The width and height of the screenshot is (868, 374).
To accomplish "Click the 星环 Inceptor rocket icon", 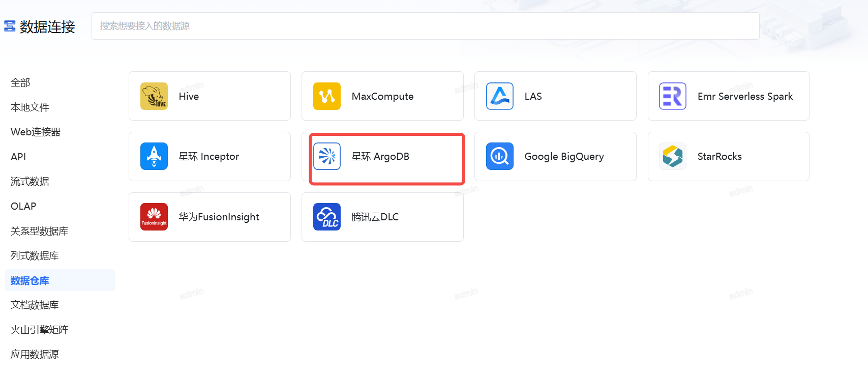I will (154, 156).
